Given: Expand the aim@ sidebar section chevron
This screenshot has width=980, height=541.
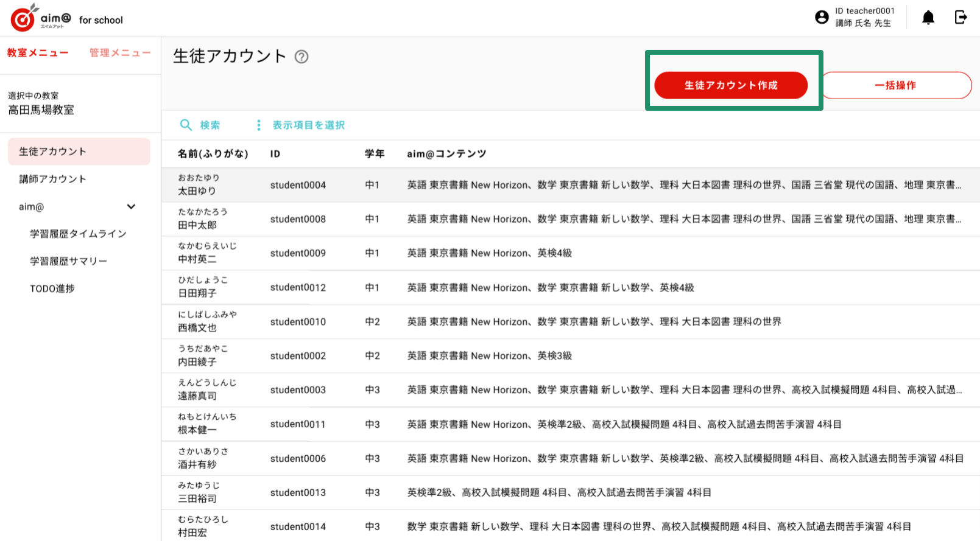Looking at the screenshot, I should tap(131, 207).
